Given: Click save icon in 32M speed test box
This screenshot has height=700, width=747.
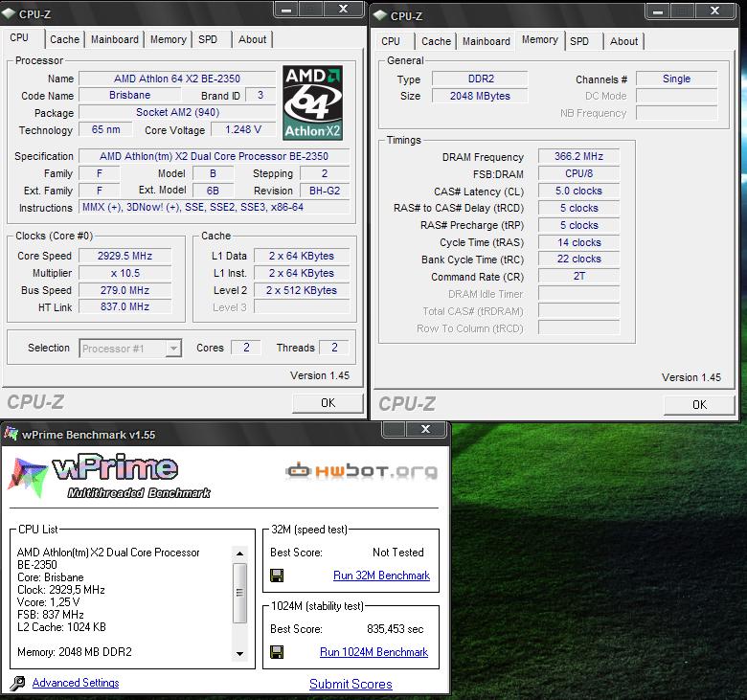Looking at the screenshot, I should 277,576.
